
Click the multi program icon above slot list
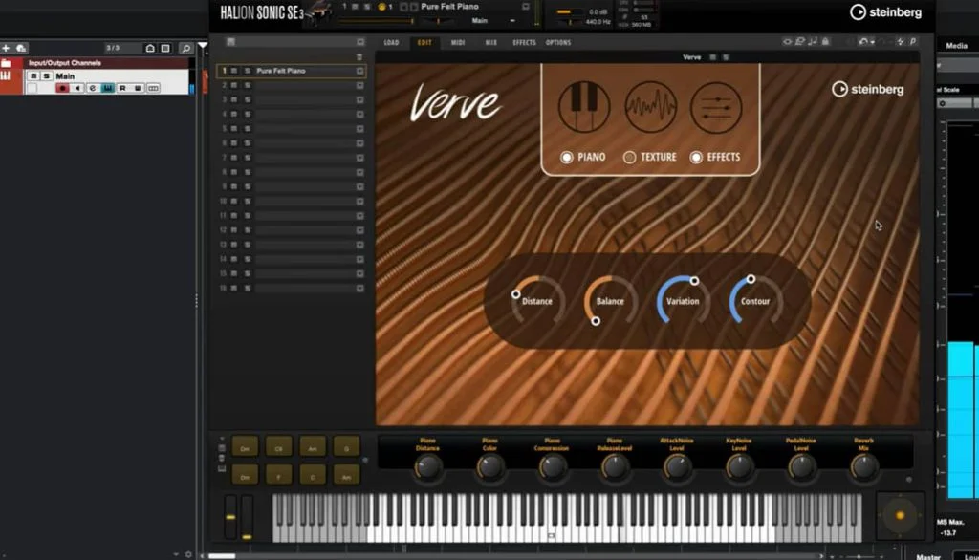[230, 42]
